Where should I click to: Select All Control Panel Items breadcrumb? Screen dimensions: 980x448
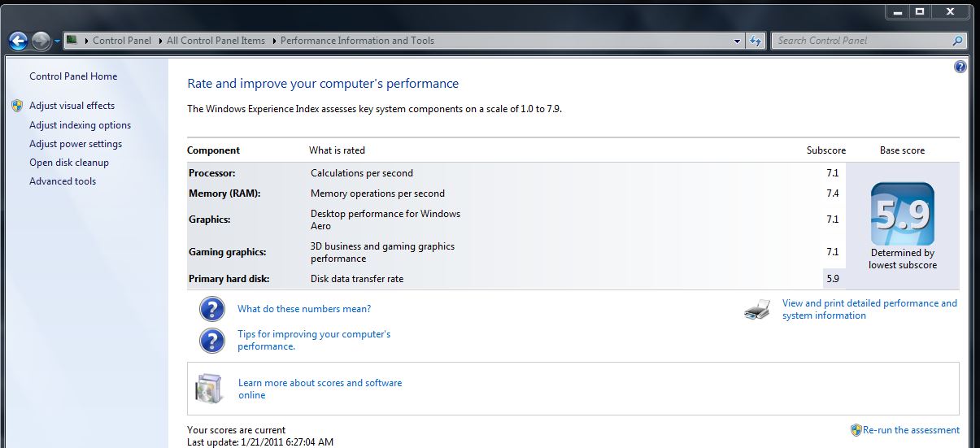216,41
